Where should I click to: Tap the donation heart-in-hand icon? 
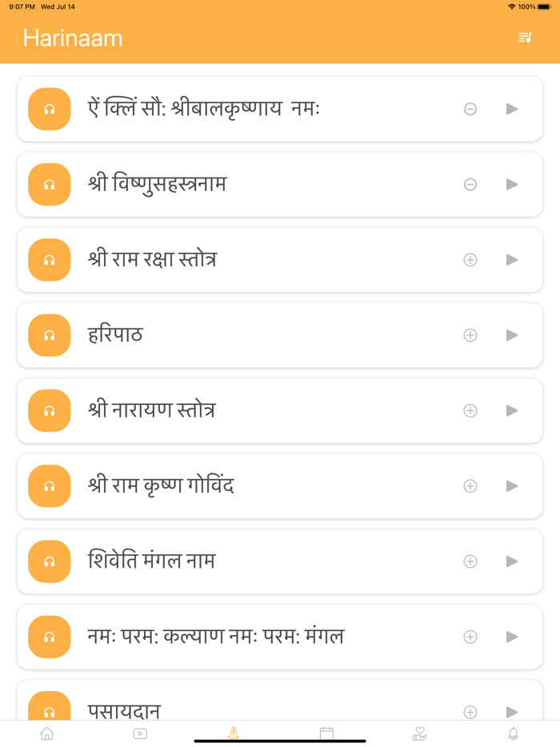pos(419,732)
